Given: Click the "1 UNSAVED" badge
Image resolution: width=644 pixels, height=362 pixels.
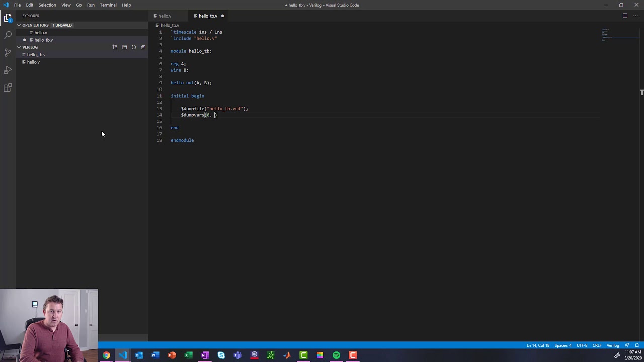Looking at the screenshot, I should (x=62, y=25).
